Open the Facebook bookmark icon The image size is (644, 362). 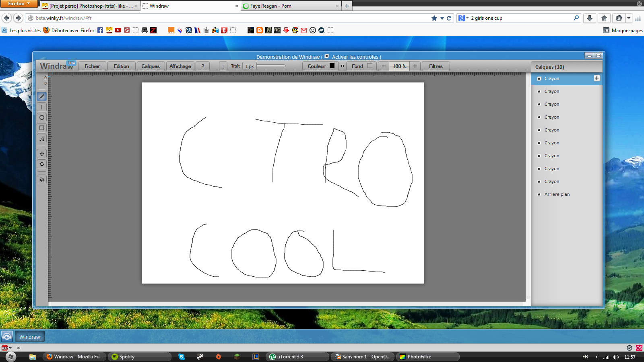pyautogui.click(x=100, y=30)
